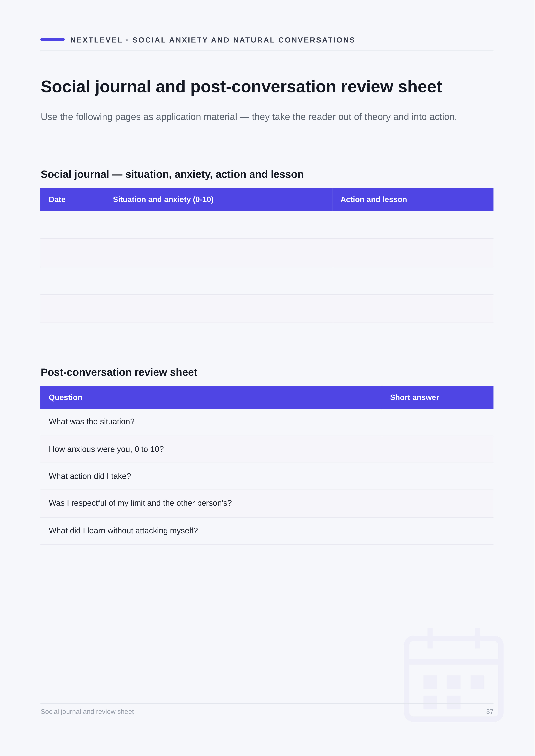
Task: Click the answer cell for What was the situation?
Action: coord(438,422)
